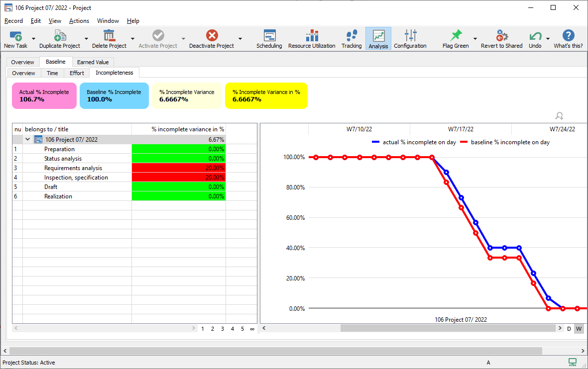The height and width of the screenshot is (369, 588).
Task: Select the Requirements analysis row
Action: tap(119, 168)
